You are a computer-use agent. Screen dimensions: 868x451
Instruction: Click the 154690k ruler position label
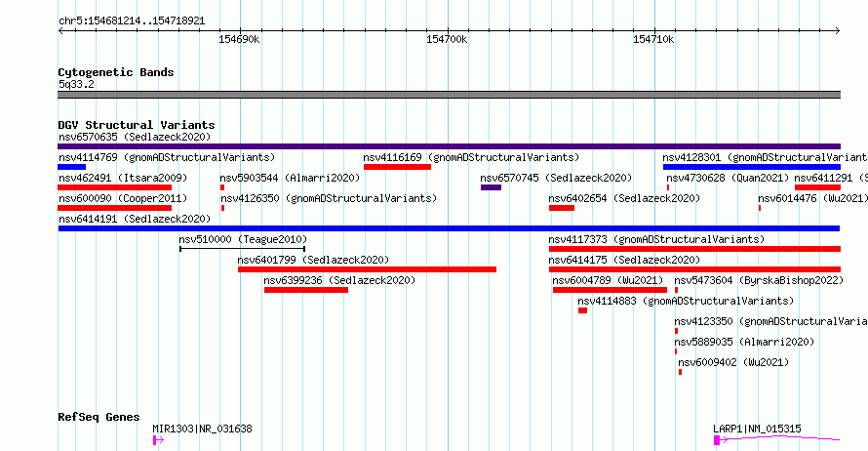point(239,39)
